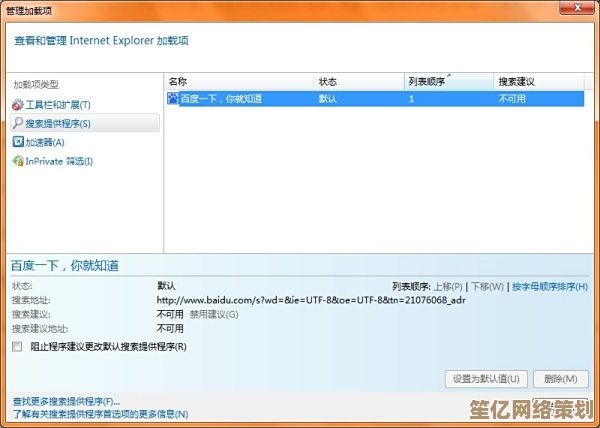This screenshot has height=428, width=600.
Task: Click 下移(W) to move provider down
Action: click(x=487, y=286)
